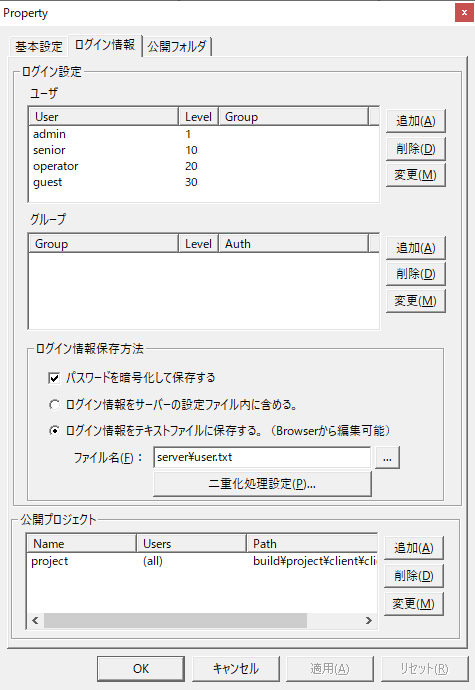Open the 二重化処理設定(P)... dialog
Viewport: 475px width, 690px height.
262,484
